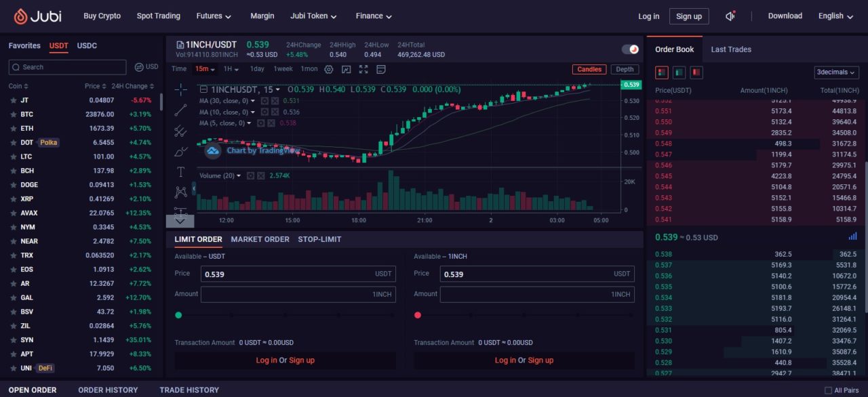This screenshot has width=868, height=397.
Task: Click the buy amount slider green handle
Action: point(178,315)
